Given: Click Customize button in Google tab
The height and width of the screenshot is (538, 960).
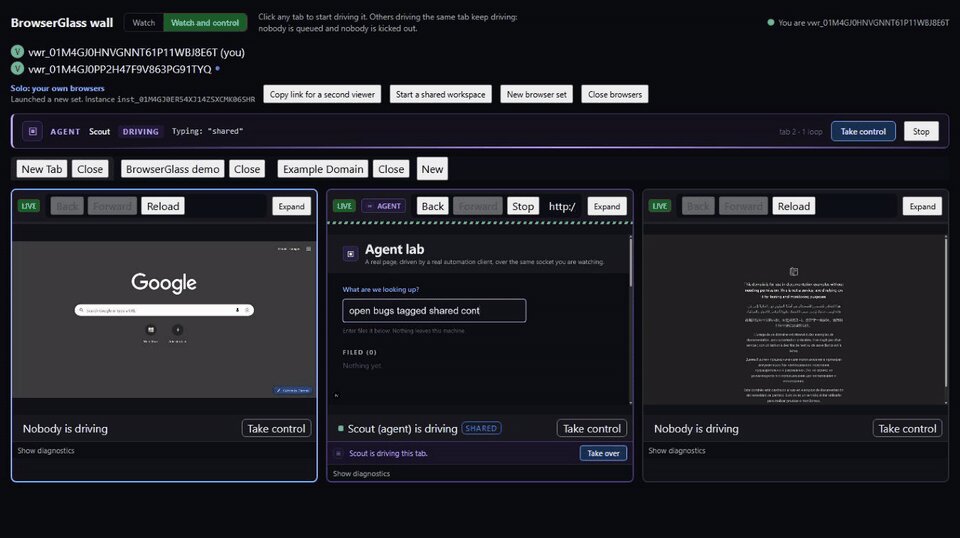Looking at the screenshot, I should point(293,390).
